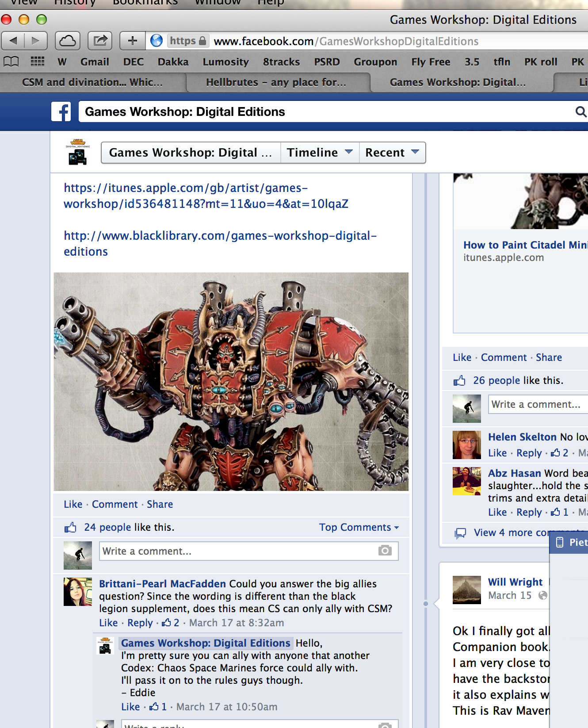This screenshot has width=588, height=728.
Task: Click the camera icon in the comment box
Action: click(x=385, y=551)
